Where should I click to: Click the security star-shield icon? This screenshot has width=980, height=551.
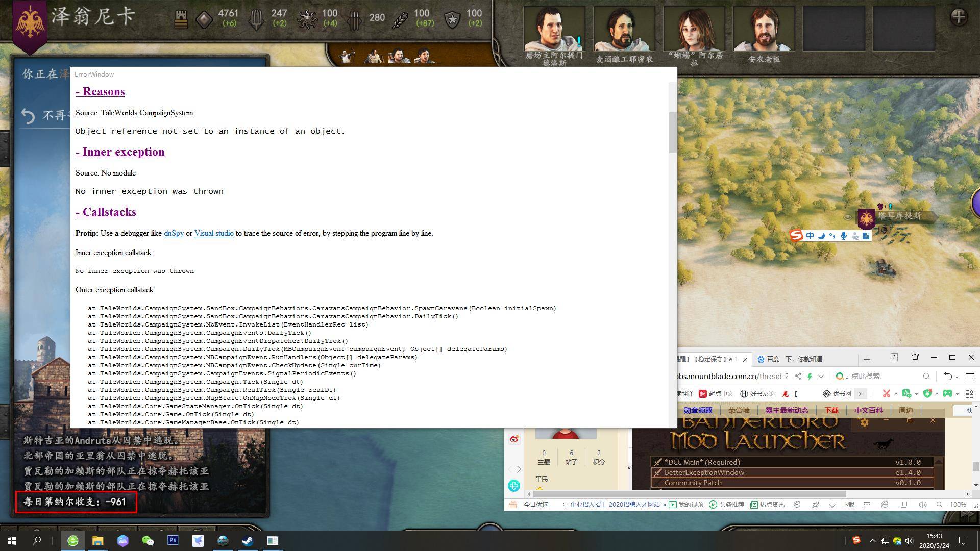452,19
